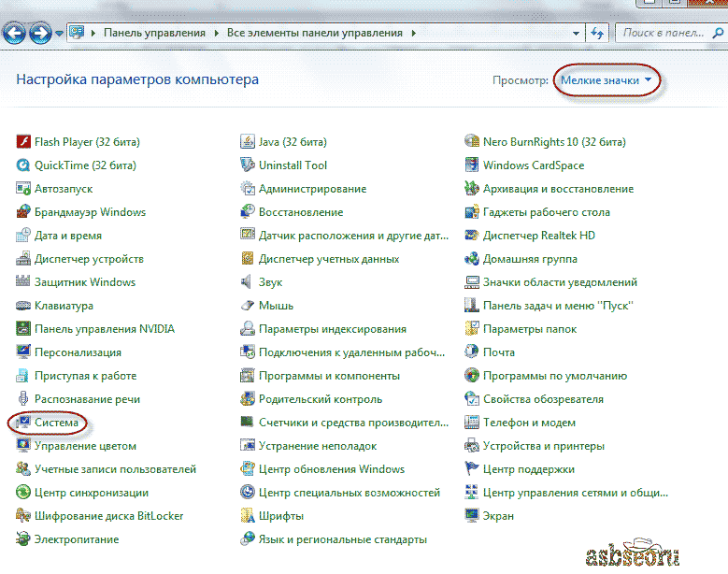Open the Nero BurnRights 10 icon
Screen dimensions: 728x574
point(473,142)
